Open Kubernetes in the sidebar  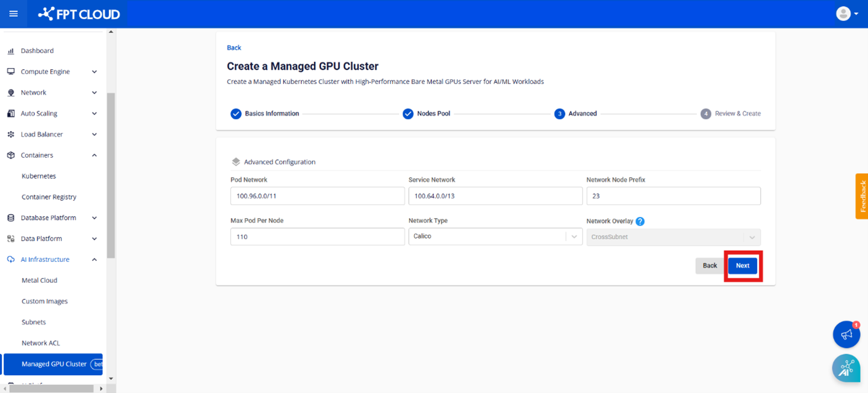coord(39,176)
